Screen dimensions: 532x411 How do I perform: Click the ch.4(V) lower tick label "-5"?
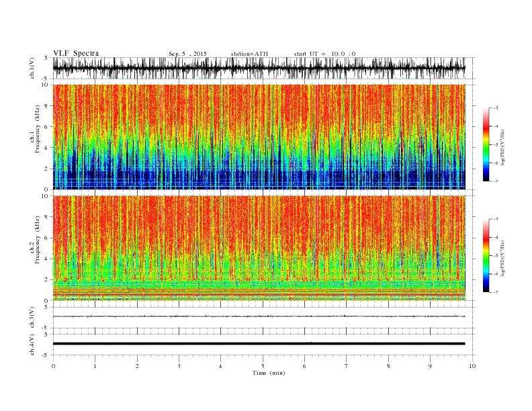[x=46, y=355]
